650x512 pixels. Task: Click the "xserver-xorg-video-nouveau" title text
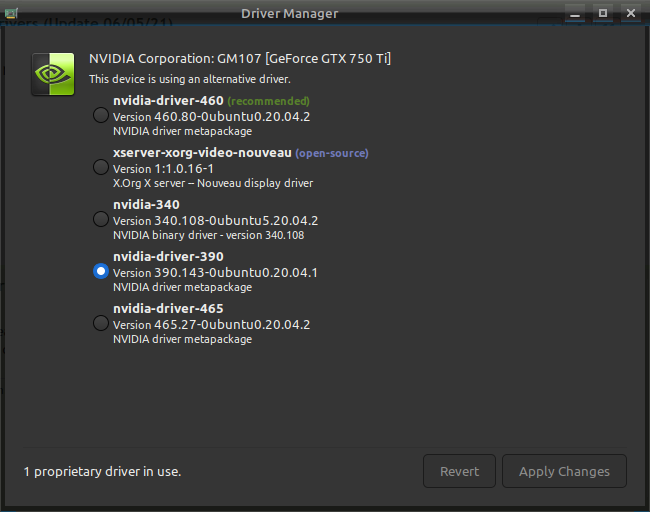coord(202,153)
